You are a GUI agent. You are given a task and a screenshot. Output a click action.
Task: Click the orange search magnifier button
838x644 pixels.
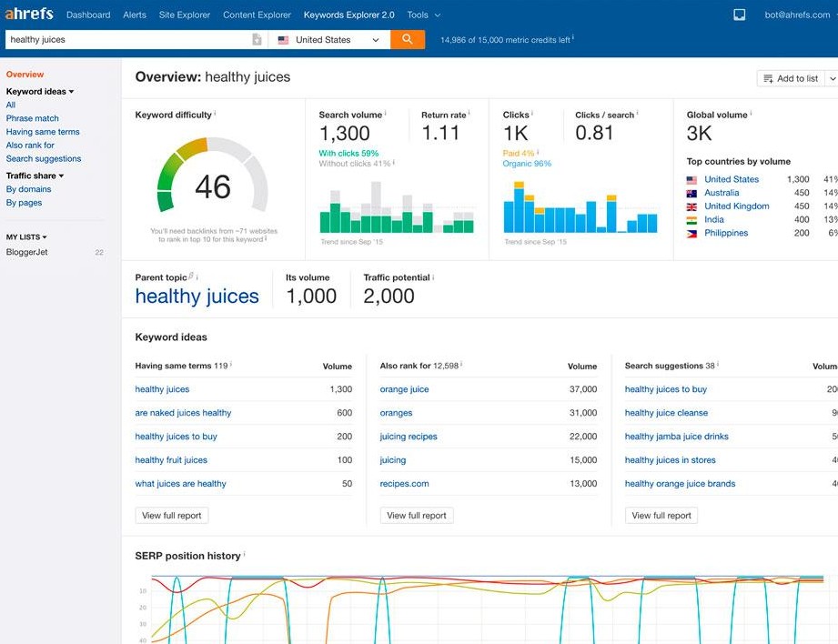[408, 39]
